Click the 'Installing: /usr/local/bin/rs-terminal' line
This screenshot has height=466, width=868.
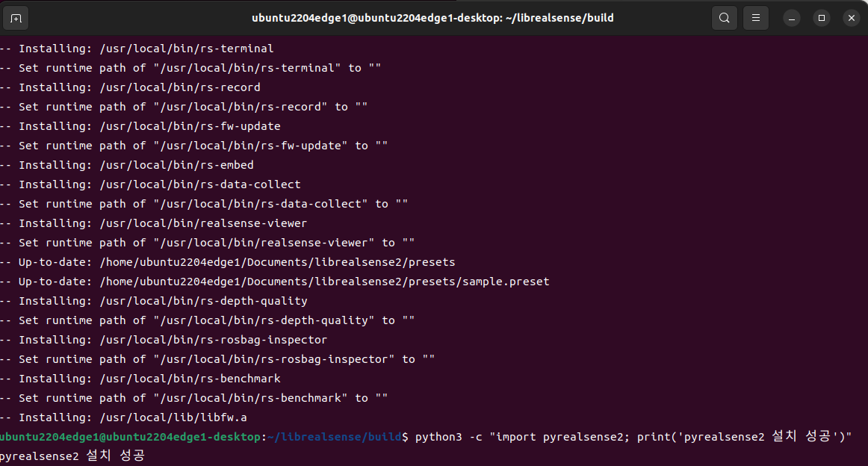137,49
